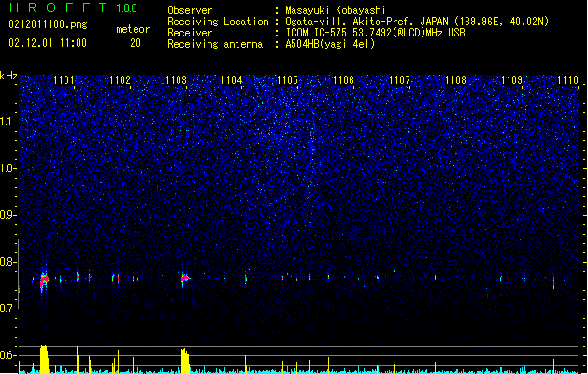
Task: Click the 1106 time marker
Action: 343,79
